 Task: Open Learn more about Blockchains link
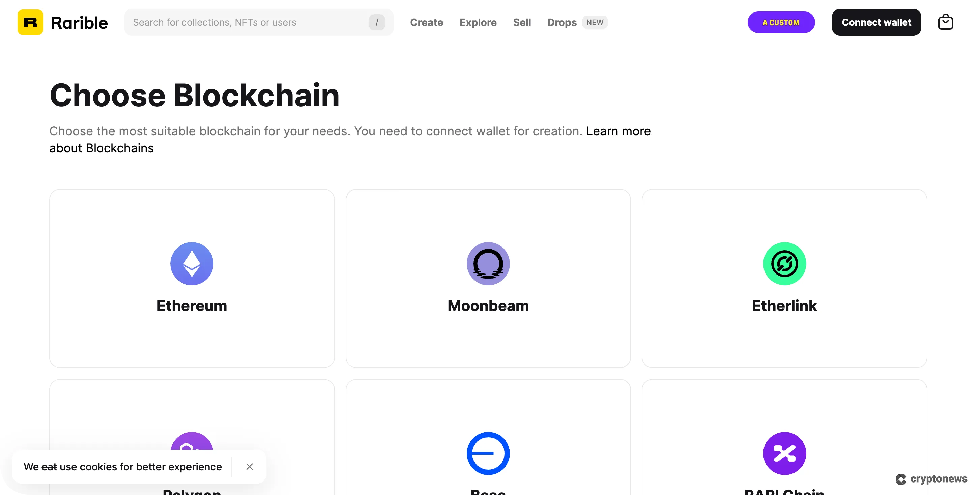[x=618, y=131]
